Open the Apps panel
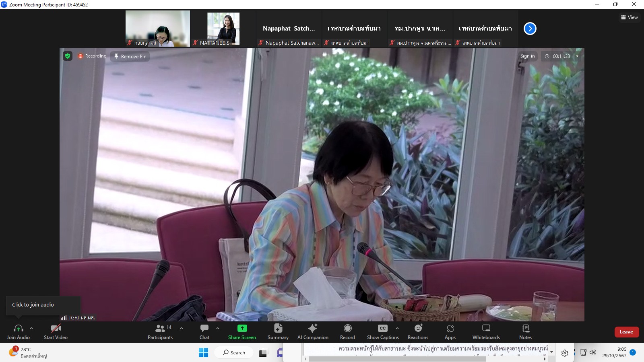This screenshot has width=644, height=362. click(x=450, y=332)
